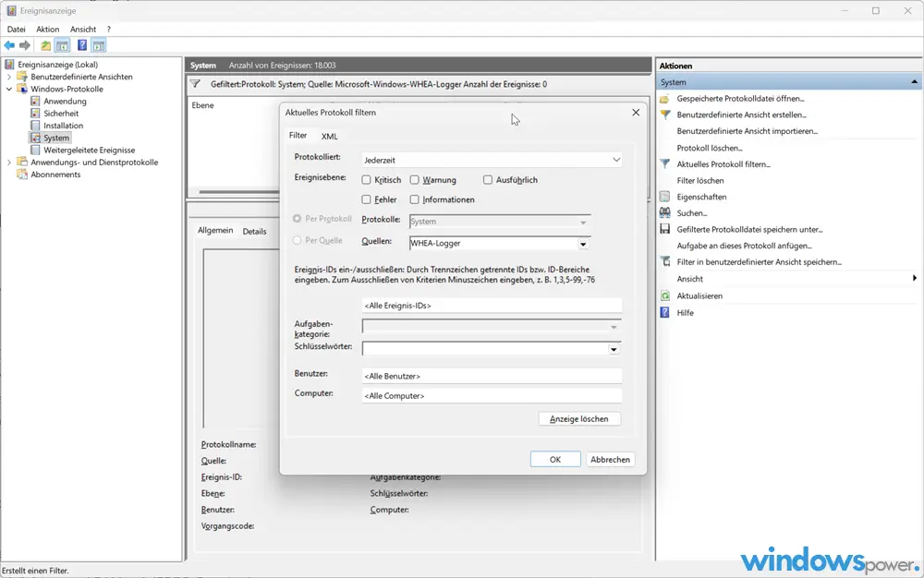The width and height of the screenshot is (924, 578).
Task: Select the Per Quelle radio button
Action: click(297, 240)
